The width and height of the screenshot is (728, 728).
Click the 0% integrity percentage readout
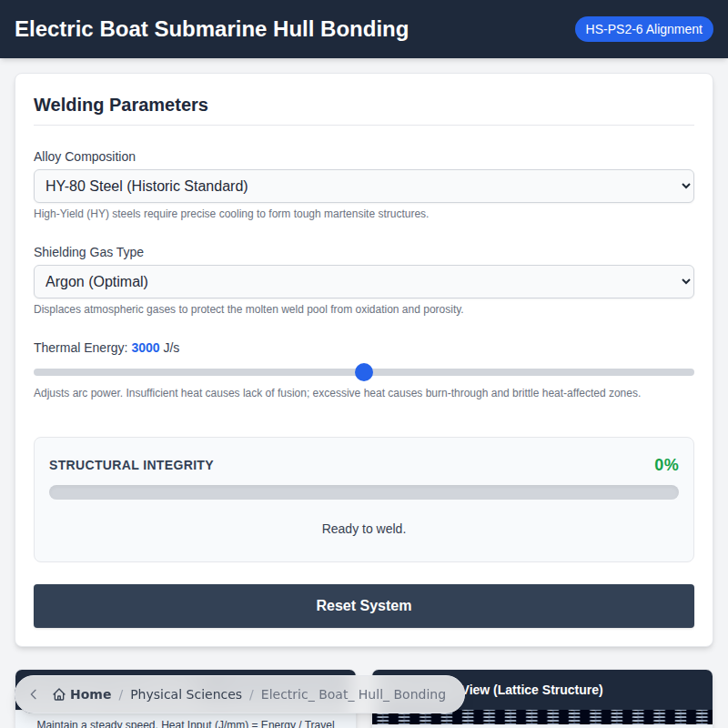[666, 465]
